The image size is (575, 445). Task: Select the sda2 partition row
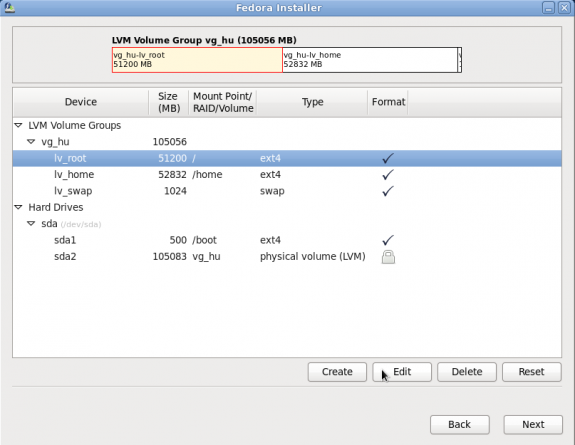coord(287,256)
